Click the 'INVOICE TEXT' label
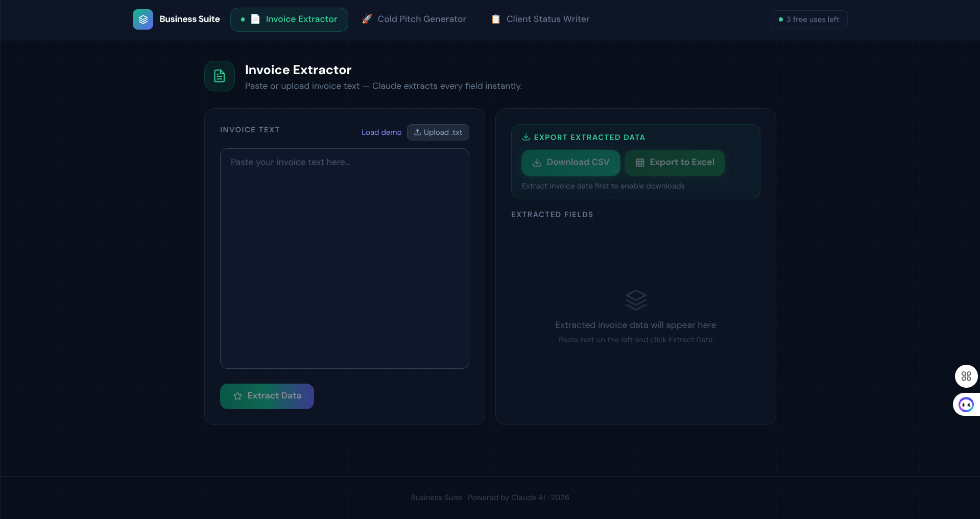Image resolution: width=980 pixels, height=519 pixels. click(250, 130)
